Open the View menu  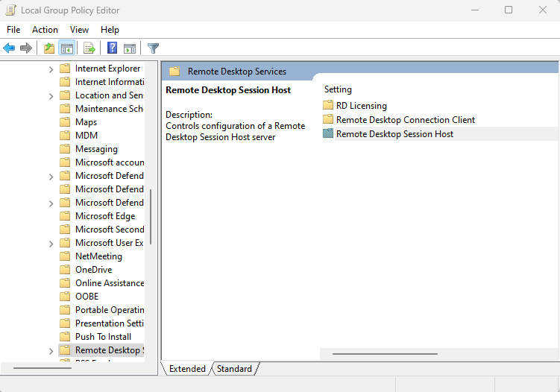click(79, 30)
